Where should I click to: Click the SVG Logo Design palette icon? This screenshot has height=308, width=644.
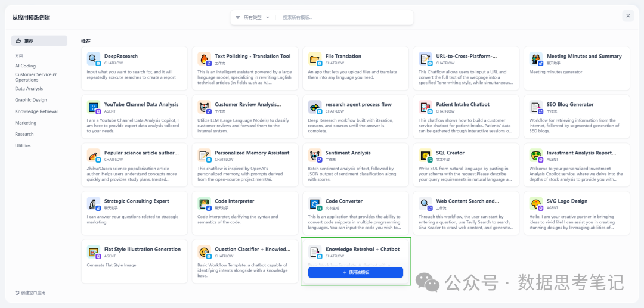(x=536, y=203)
